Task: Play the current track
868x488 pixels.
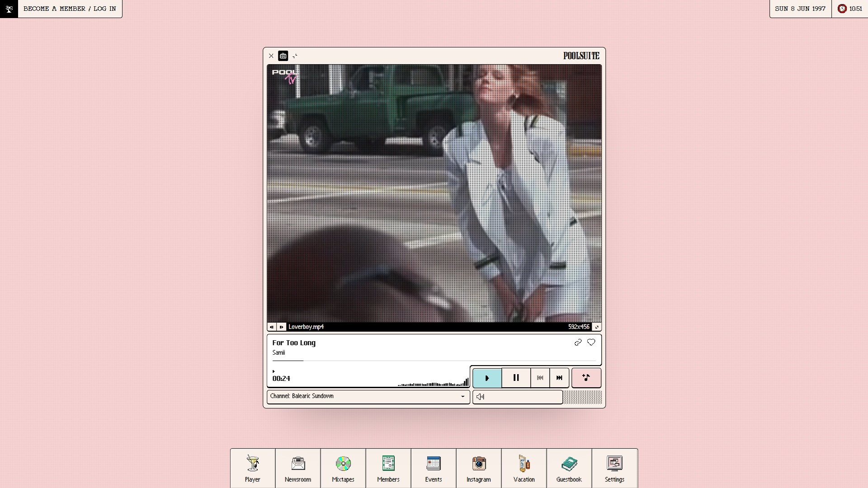Action: 487,378
